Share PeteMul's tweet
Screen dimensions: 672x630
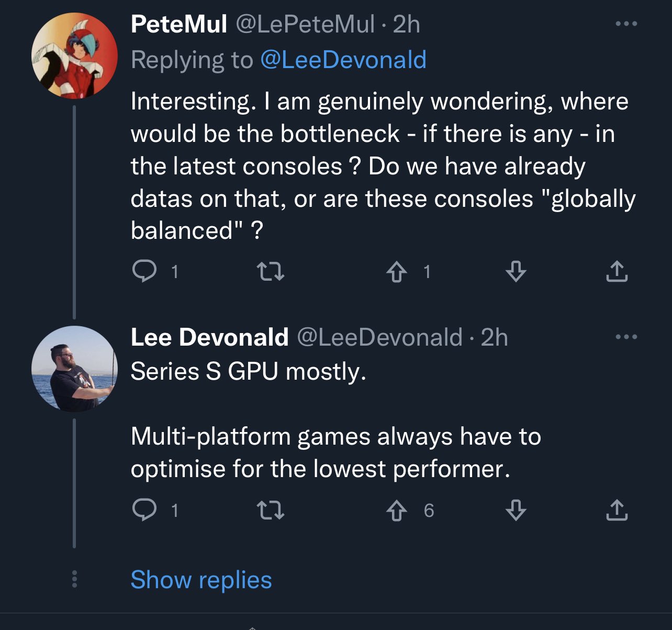[x=617, y=271]
